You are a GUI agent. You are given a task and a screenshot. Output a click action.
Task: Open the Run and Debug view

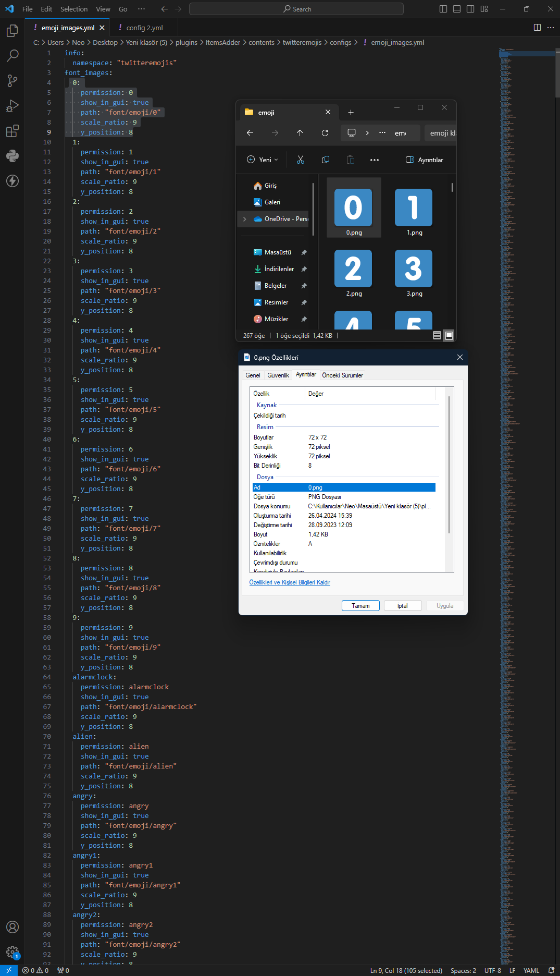tap(13, 106)
